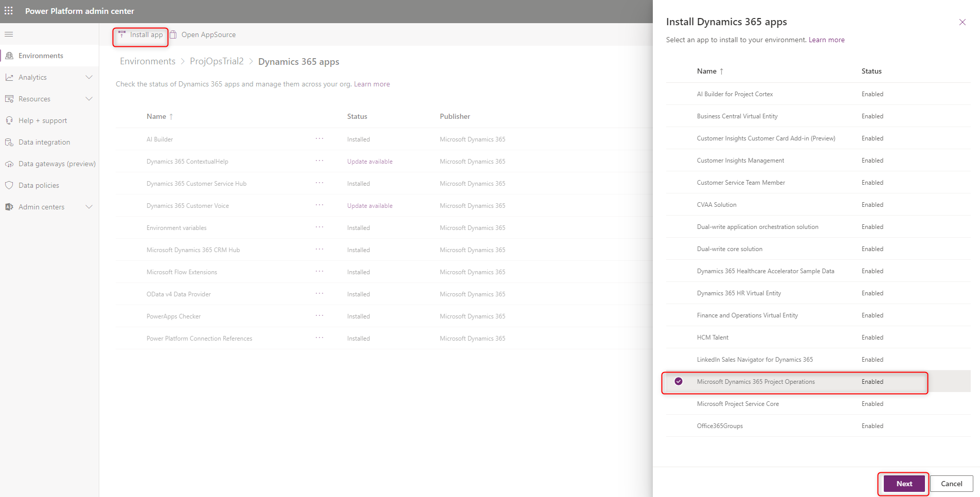980x497 pixels.
Task: Select the Microsoft Project Service Core row
Action: click(818, 404)
